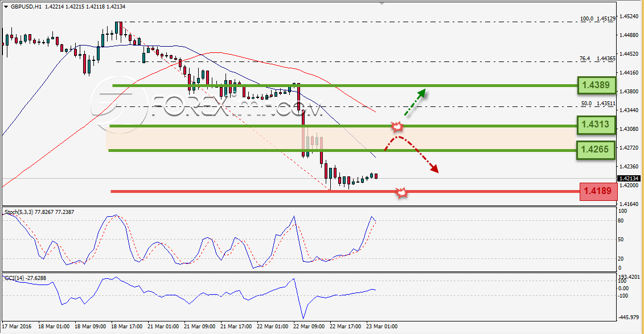Click the Stochastic scale value 80
The image size is (644, 334).
(621, 221)
